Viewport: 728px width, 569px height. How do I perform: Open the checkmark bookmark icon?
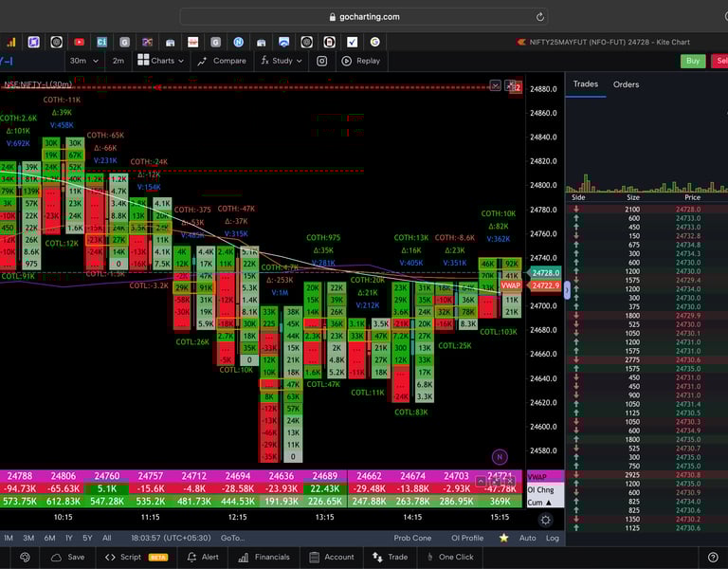[x=353, y=43]
